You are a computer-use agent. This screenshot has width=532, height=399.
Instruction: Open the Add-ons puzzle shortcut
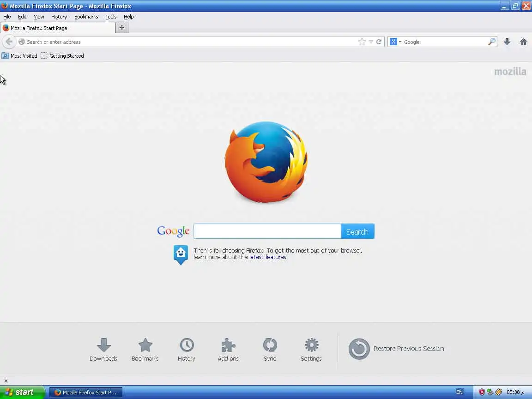click(x=228, y=350)
